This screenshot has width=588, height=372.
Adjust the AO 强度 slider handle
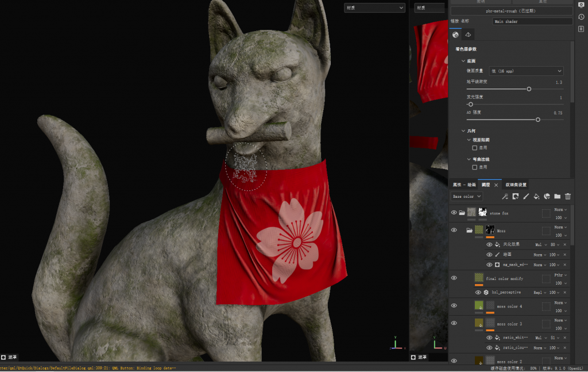tap(537, 120)
